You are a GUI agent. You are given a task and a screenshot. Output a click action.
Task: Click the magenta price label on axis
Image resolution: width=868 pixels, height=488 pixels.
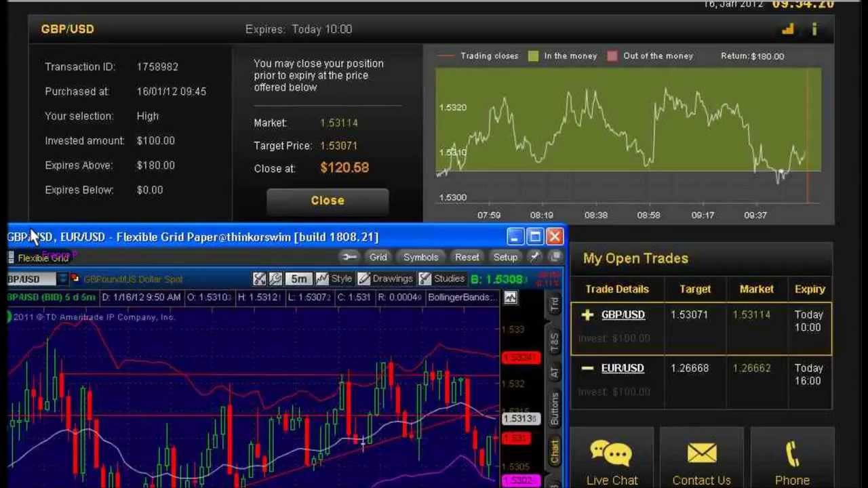click(521, 481)
